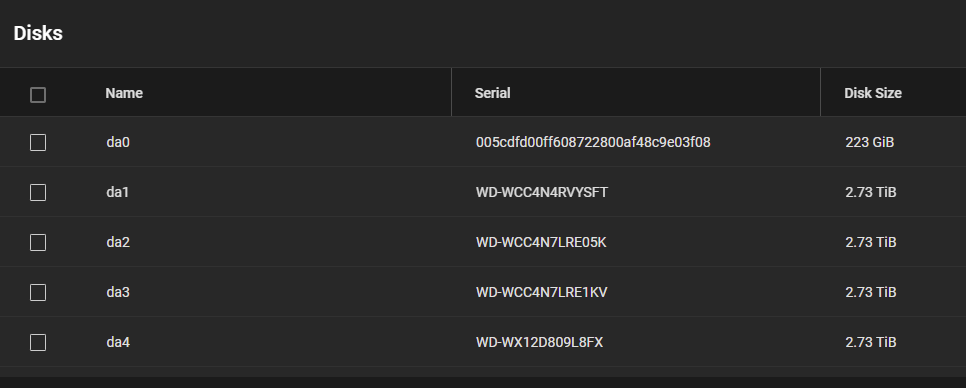Choose the da3 disk row name
The width and height of the screenshot is (966, 388).
118,292
